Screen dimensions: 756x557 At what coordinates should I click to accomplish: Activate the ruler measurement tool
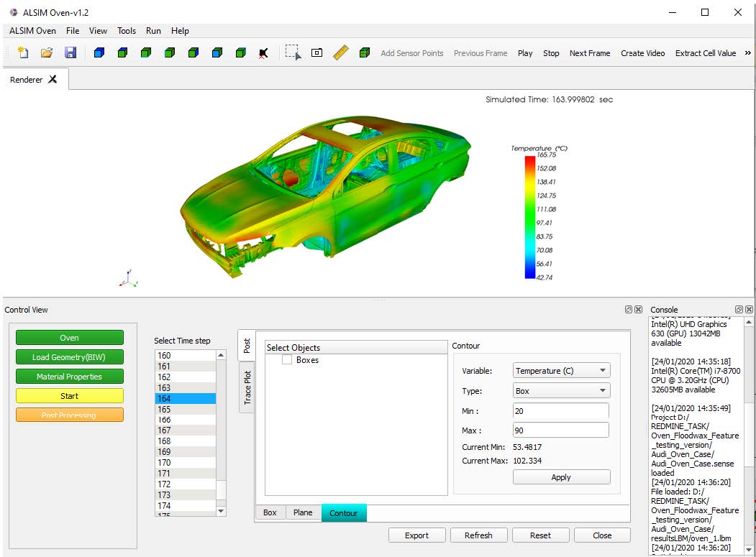pos(340,52)
